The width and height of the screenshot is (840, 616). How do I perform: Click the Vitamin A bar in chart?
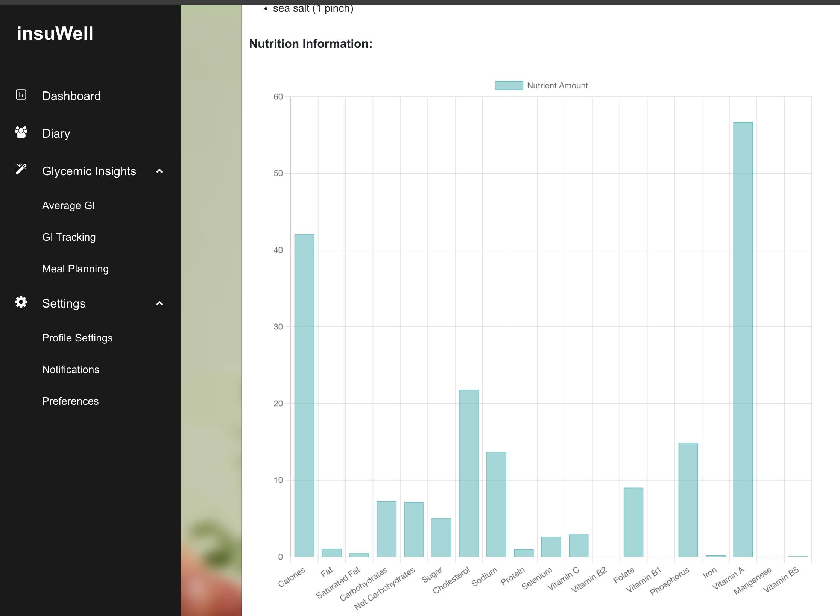point(743,338)
